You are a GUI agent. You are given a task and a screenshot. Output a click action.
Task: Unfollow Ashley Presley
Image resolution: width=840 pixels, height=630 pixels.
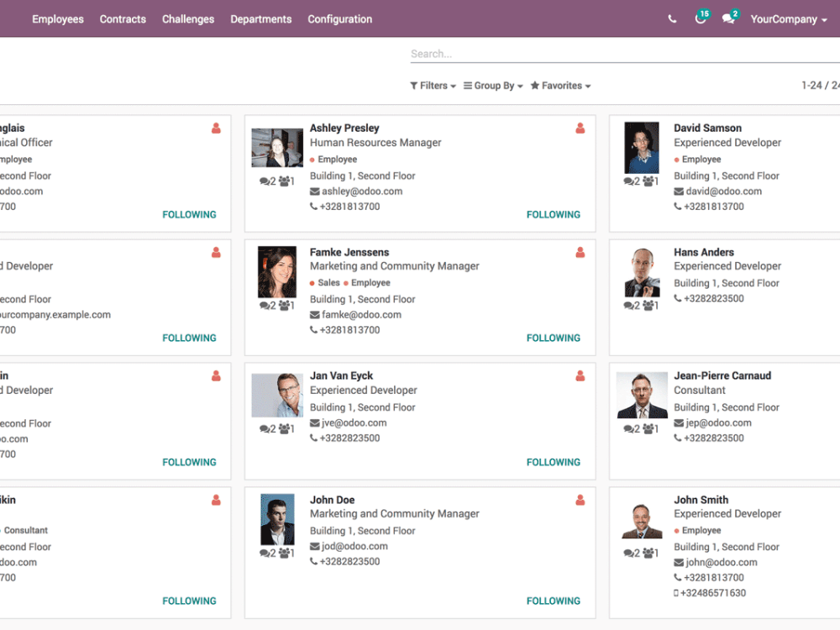click(x=553, y=214)
